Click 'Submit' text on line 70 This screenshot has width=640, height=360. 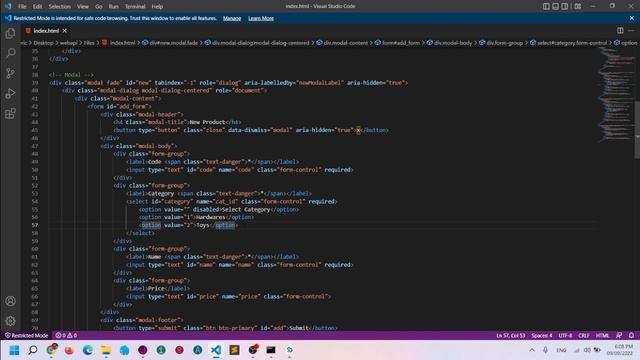299,328
